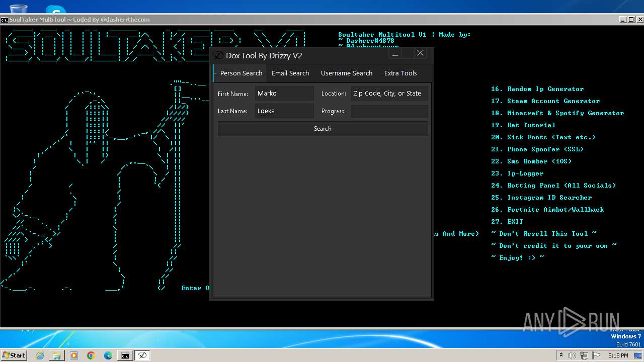
Task: Click 'SoulTaker Multitool V1 | Made by:' header
Action: tap(405, 35)
